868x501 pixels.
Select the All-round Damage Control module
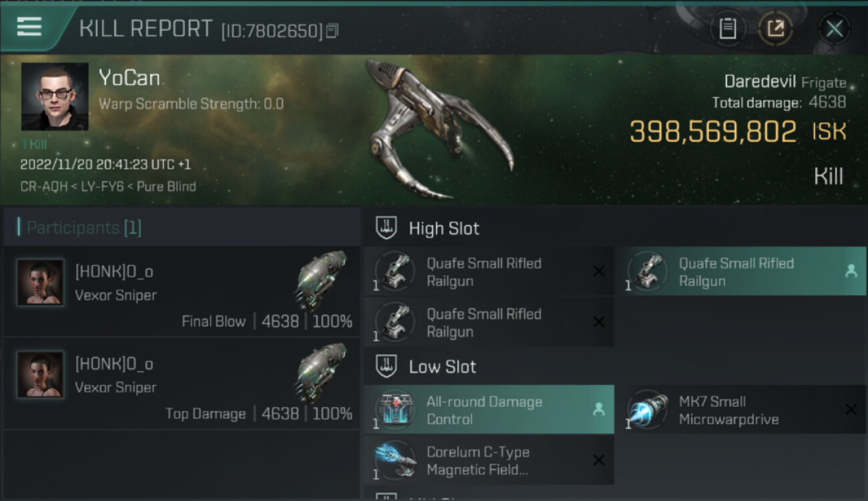[489, 409]
